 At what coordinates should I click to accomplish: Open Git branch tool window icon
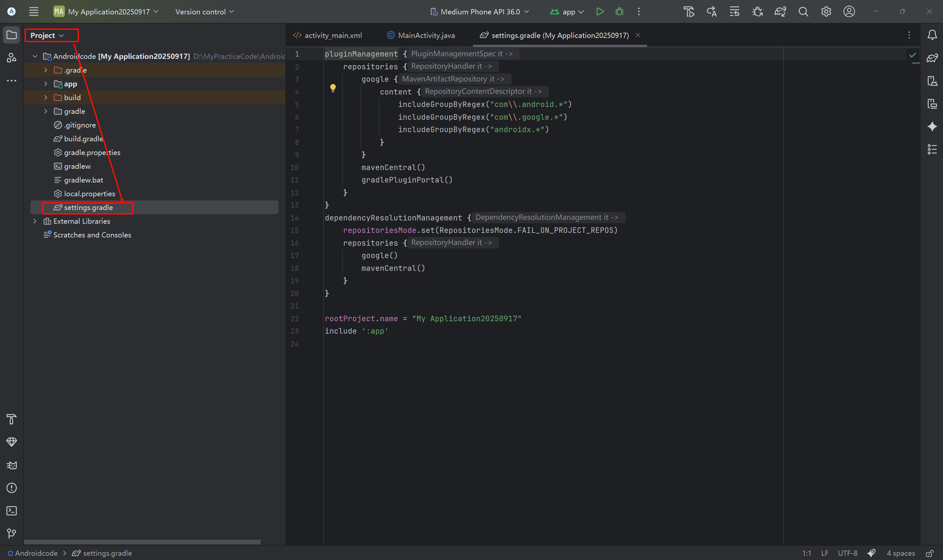[x=12, y=533]
